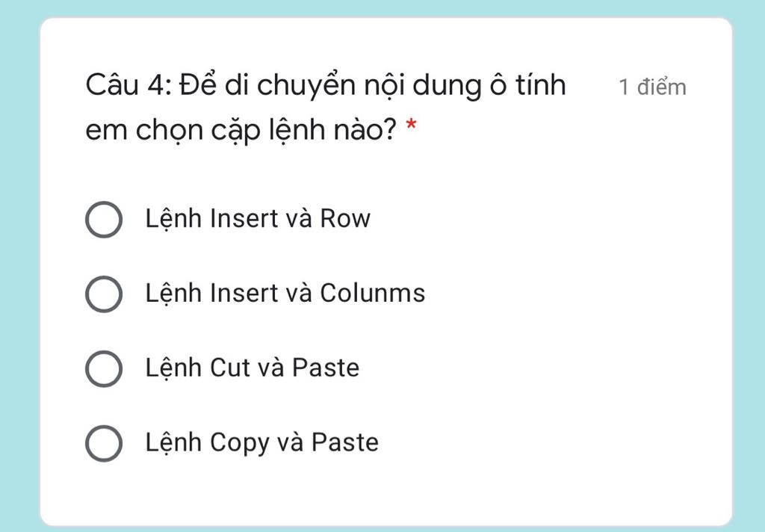The width and height of the screenshot is (765, 532).
Task: Click the label text 'Lệnh Cut và Paste'
Action: (x=253, y=368)
